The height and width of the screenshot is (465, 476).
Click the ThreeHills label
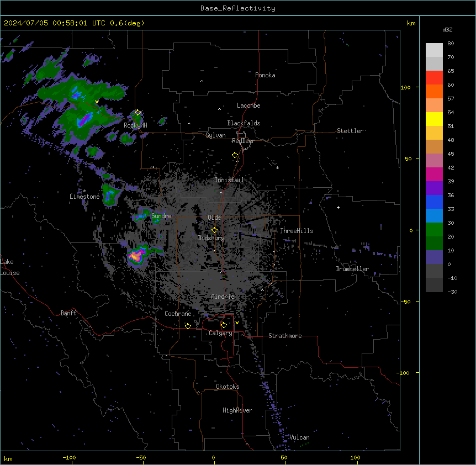click(297, 231)
